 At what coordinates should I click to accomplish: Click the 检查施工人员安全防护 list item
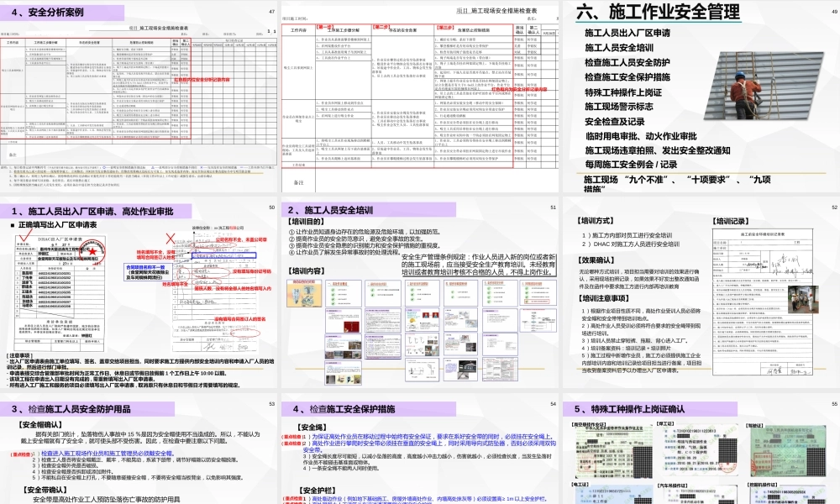627,63
